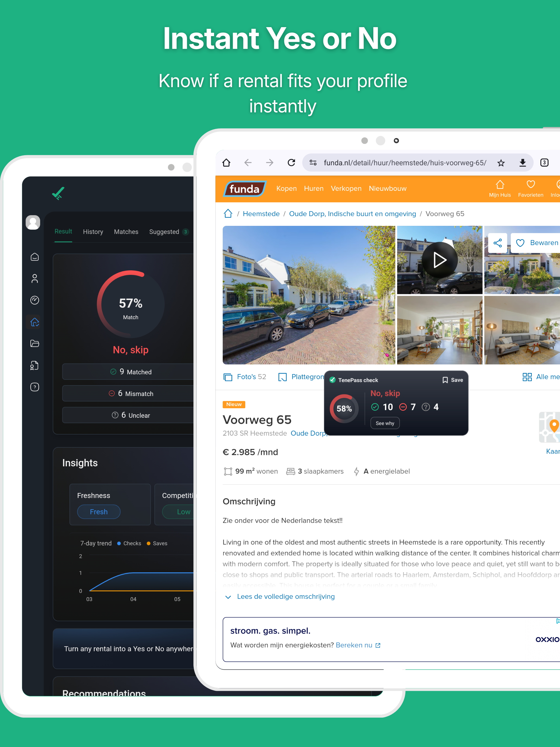Open Huren in funda navigation
The image size is (560, 747).
click(x=314, y=188)
